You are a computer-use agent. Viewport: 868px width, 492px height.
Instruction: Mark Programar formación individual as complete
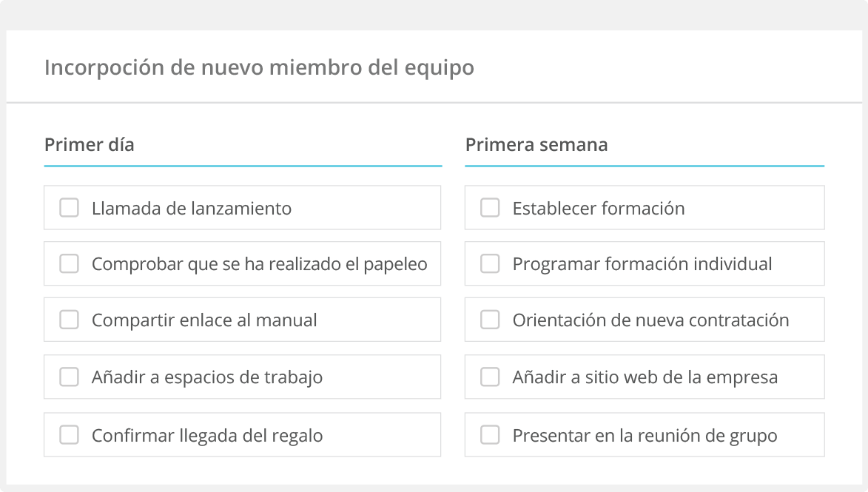click(489, 263)
